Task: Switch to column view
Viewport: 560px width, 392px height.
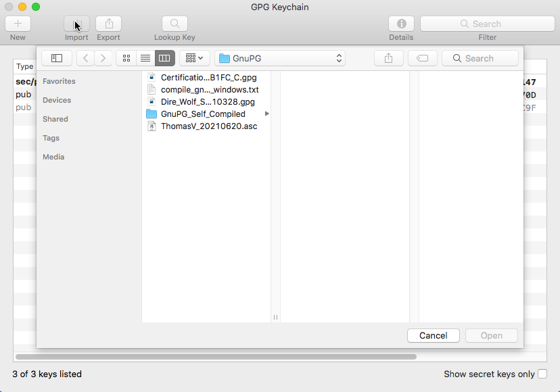Action: (164, 58)
